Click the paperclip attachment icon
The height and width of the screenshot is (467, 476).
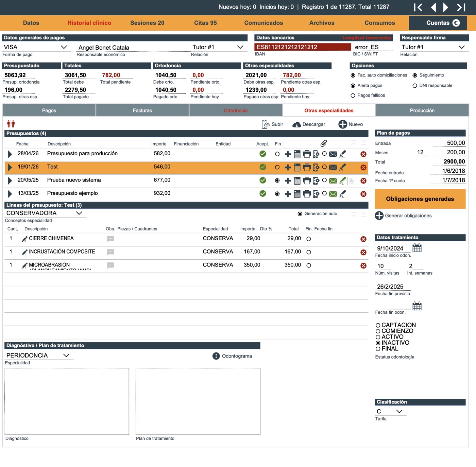pyautogui.click(x=324, y=143)
